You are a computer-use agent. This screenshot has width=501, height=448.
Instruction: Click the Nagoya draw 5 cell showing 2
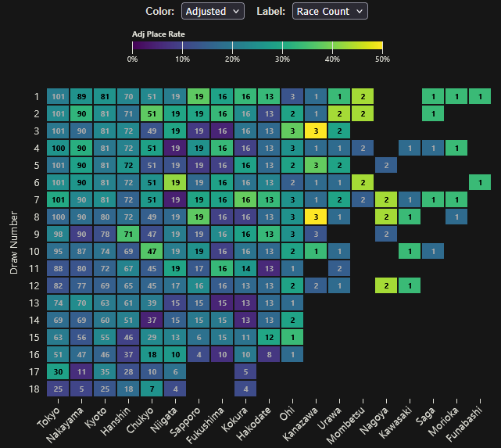click(x=386, y=165)
